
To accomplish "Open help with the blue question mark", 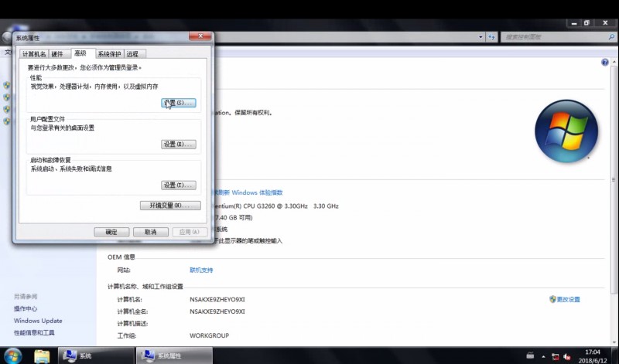I will (604, 63).
